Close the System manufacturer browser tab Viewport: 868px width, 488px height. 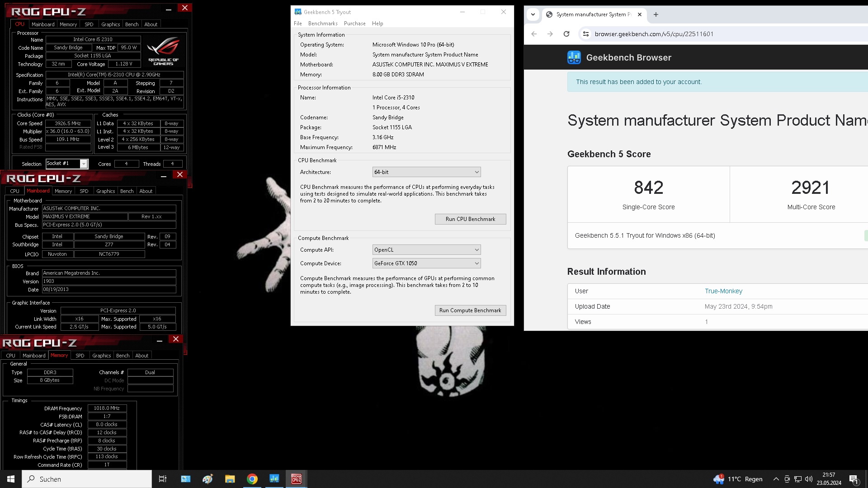pyautogui.click(x=640, y=14)
